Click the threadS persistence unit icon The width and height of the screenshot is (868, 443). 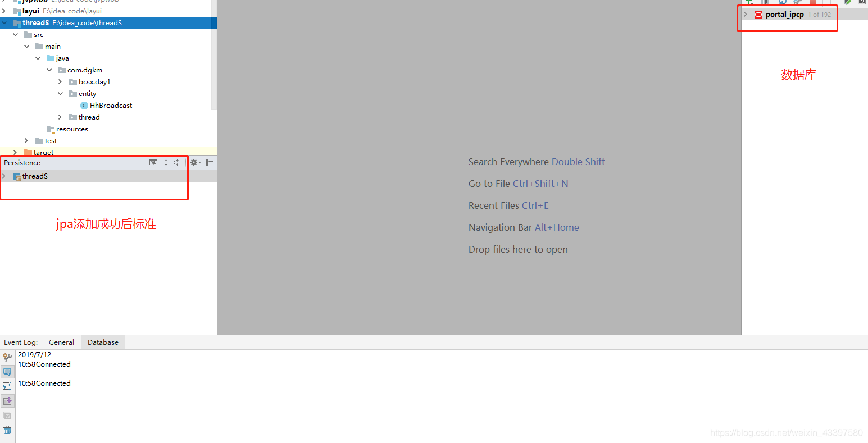(17, 176)
